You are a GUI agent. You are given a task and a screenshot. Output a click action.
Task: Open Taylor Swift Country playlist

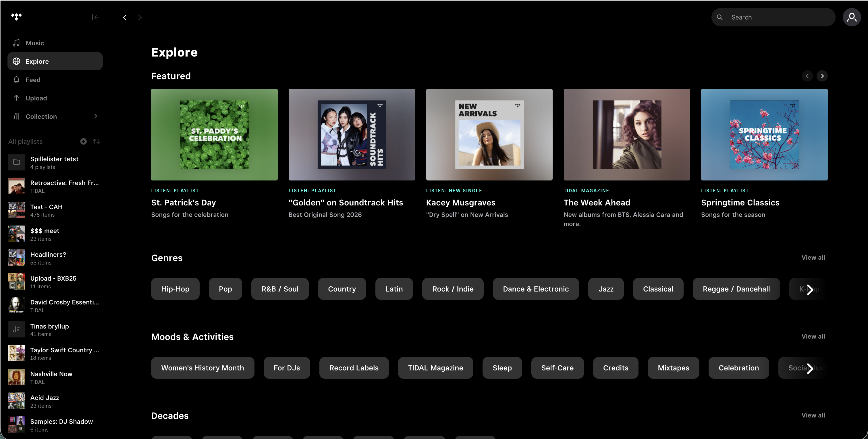(55, 353)
